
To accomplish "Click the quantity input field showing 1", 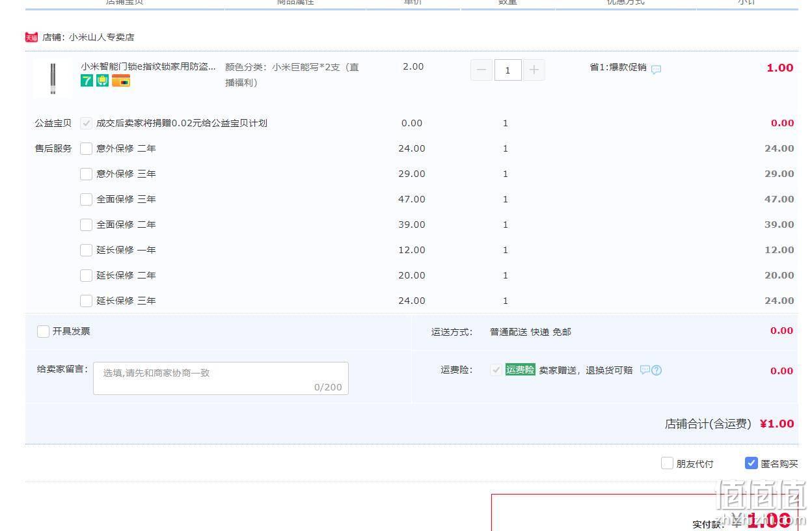I will pyautogui.click(x=507, y=70).
